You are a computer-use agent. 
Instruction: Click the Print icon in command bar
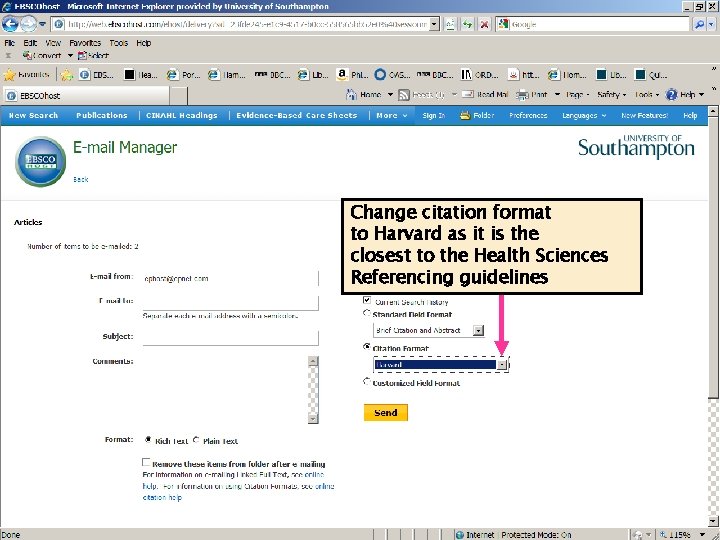522,95
